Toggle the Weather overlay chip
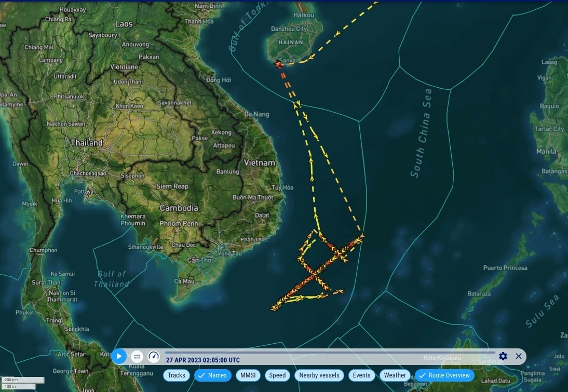Image resolution: width=568 pixels, height=392 pixels. 395,375
